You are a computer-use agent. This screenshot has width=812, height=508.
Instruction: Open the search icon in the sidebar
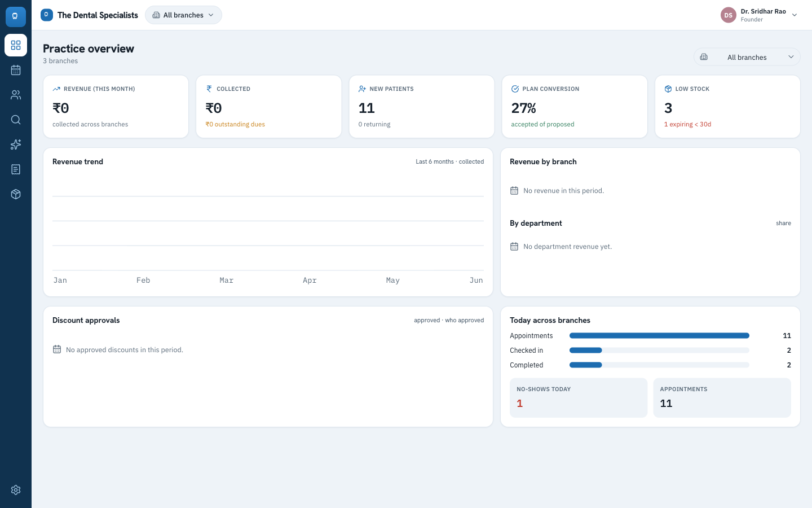point(16,120)
